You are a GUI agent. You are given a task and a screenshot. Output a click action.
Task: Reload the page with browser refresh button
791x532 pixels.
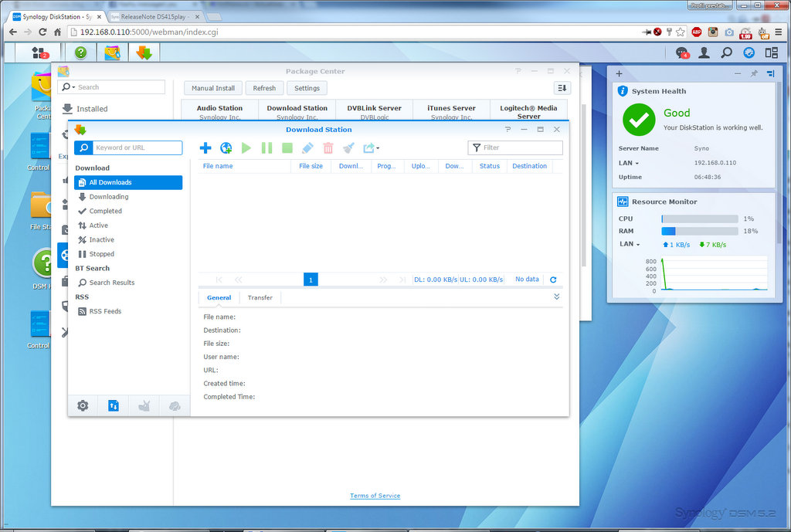(x=42, y=32)
